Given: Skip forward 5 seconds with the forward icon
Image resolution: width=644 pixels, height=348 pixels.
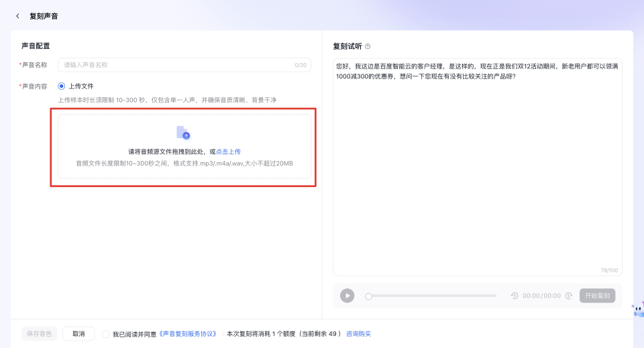Looking at the screenshot, I should pos(568,296).
